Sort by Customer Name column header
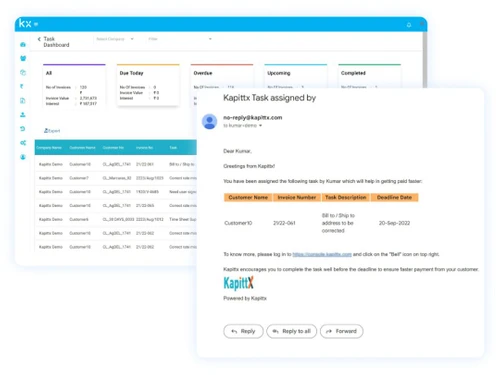Viewport: 500px width, 375px height. (x=82, y=147)
